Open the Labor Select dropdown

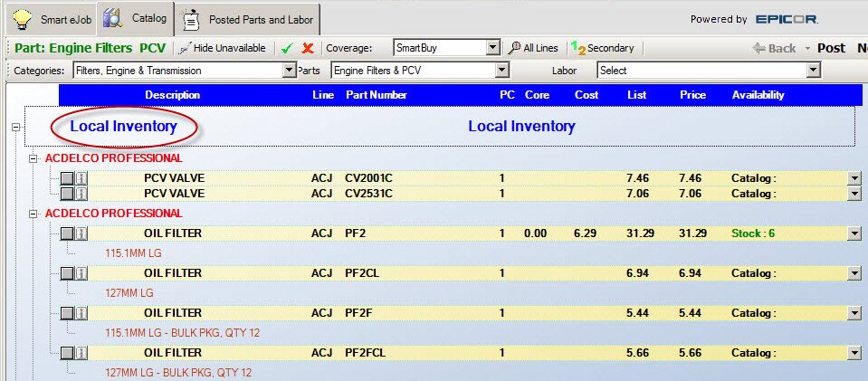point(813,71)
